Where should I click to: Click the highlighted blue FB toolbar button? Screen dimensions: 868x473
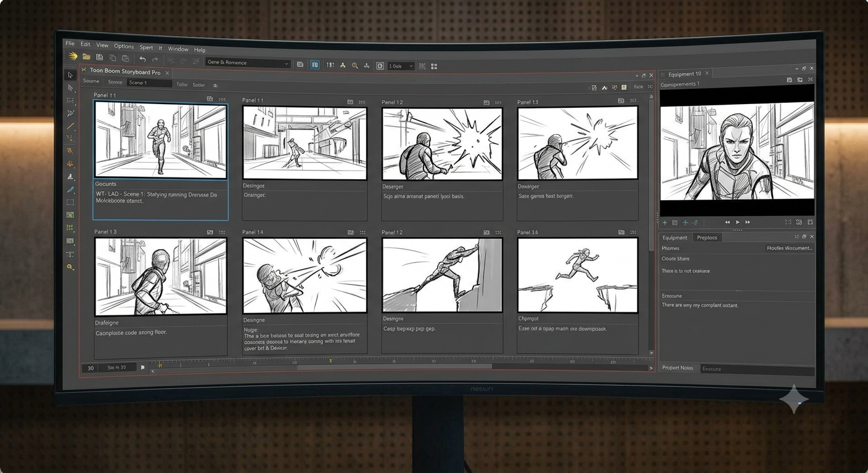(x=315, y=65)
